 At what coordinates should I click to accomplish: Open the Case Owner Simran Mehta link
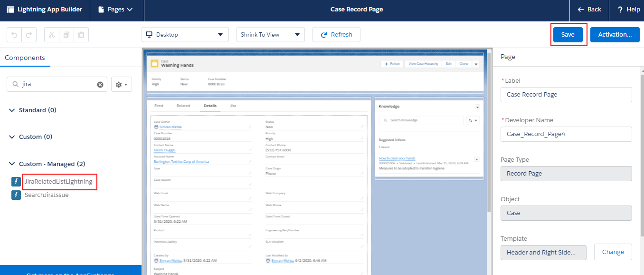pos(170,127)
